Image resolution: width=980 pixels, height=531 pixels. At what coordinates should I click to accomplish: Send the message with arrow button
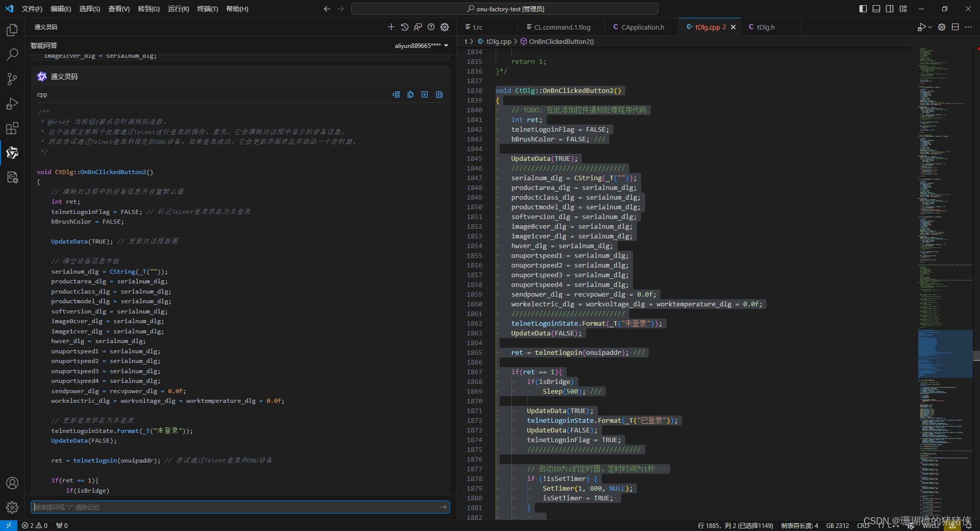(444, 507)
